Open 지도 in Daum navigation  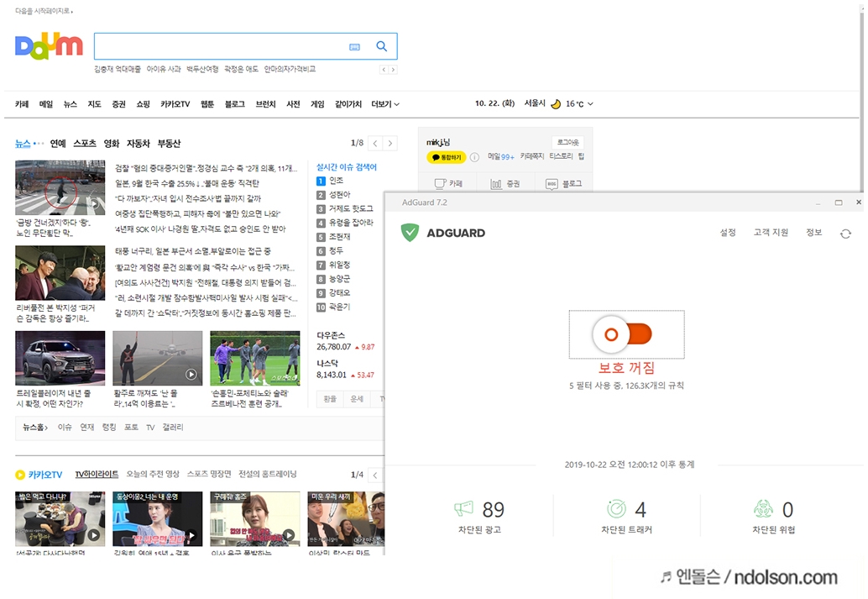[x=95, y=104]
